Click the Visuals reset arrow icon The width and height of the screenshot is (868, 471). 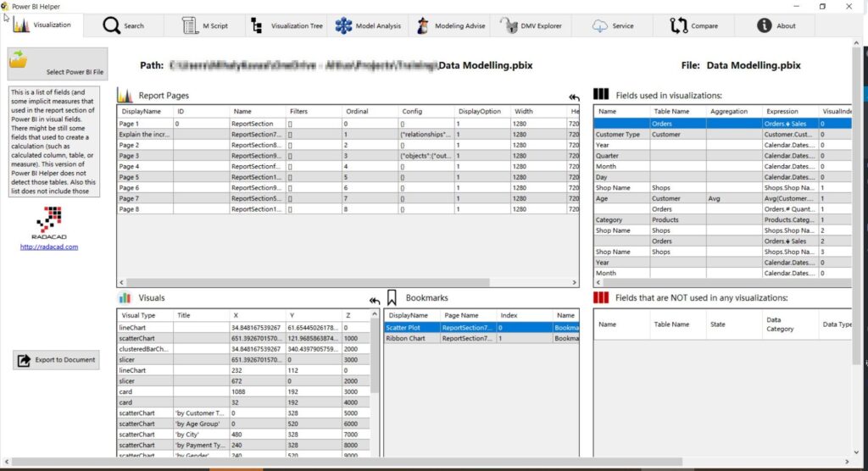tap(375, 301)
